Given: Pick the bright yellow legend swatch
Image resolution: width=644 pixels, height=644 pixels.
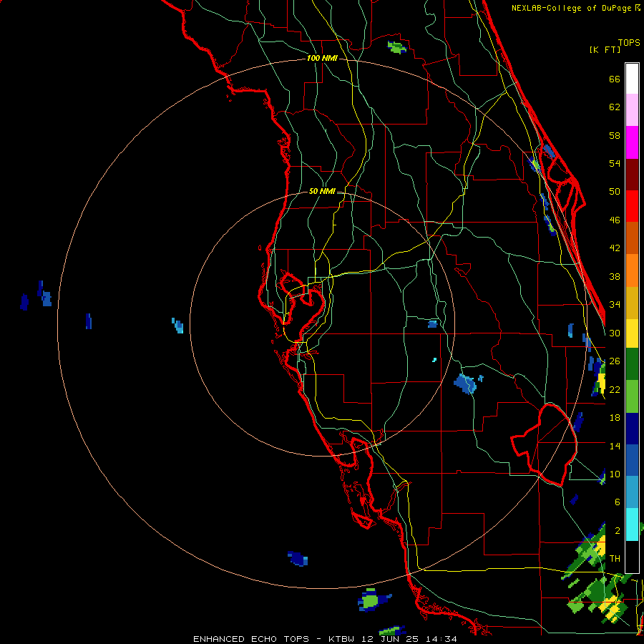Looking at the screenshot, I should (632, 333).
